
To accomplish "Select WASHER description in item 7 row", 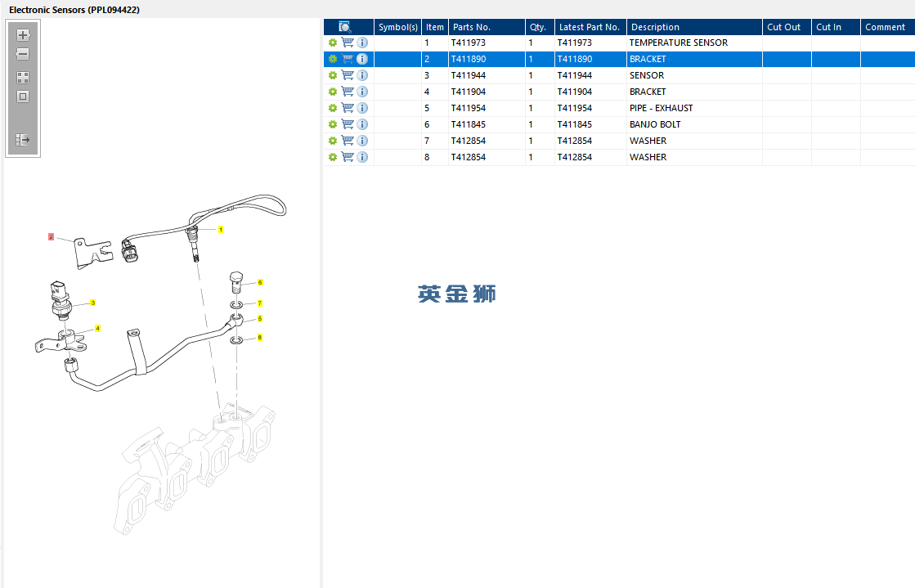I will [x=694, y=141].
